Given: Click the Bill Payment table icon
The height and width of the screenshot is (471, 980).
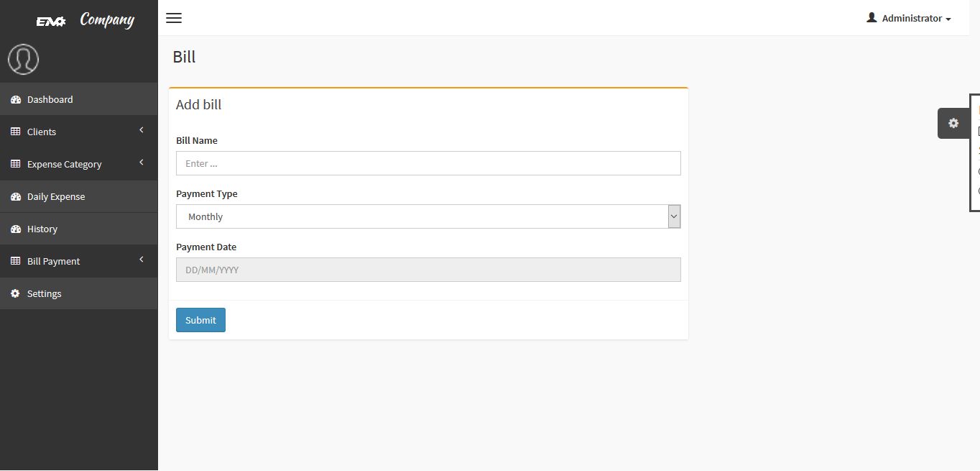Looking at the screenshot, I should [x=15, y=262].
